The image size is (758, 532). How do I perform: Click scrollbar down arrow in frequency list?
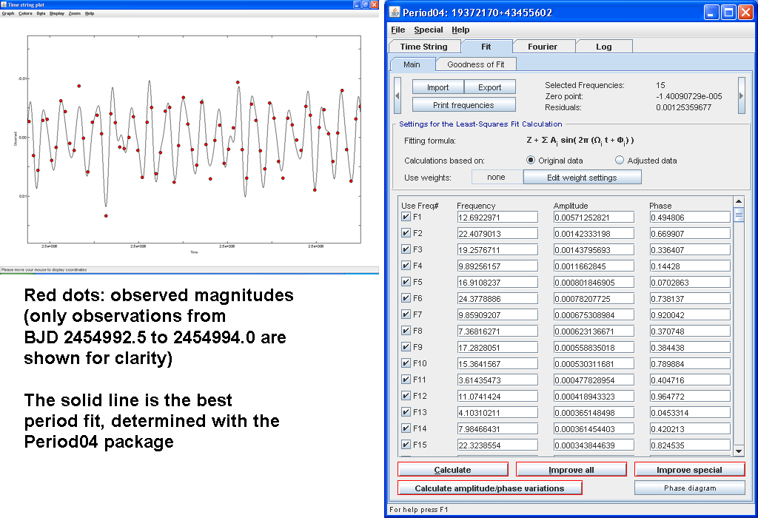pyautogui.click(x=739, y=451)
